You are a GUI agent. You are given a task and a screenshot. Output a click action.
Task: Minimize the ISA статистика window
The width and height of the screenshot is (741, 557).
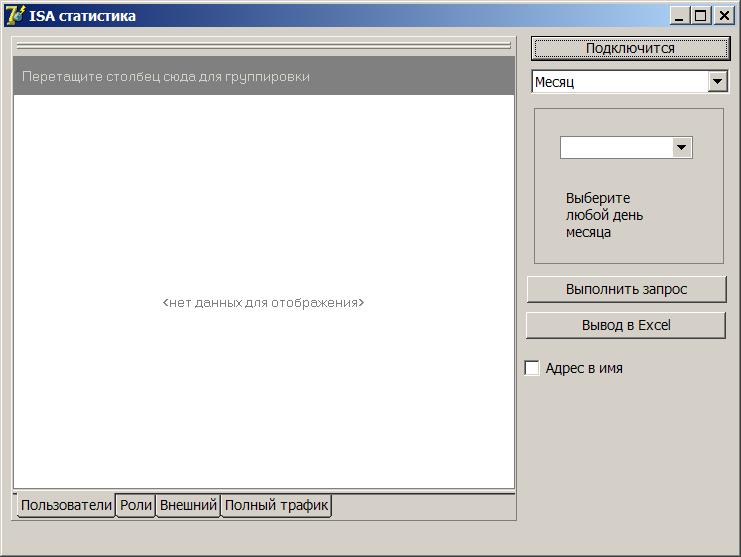[x=680, y=15]
